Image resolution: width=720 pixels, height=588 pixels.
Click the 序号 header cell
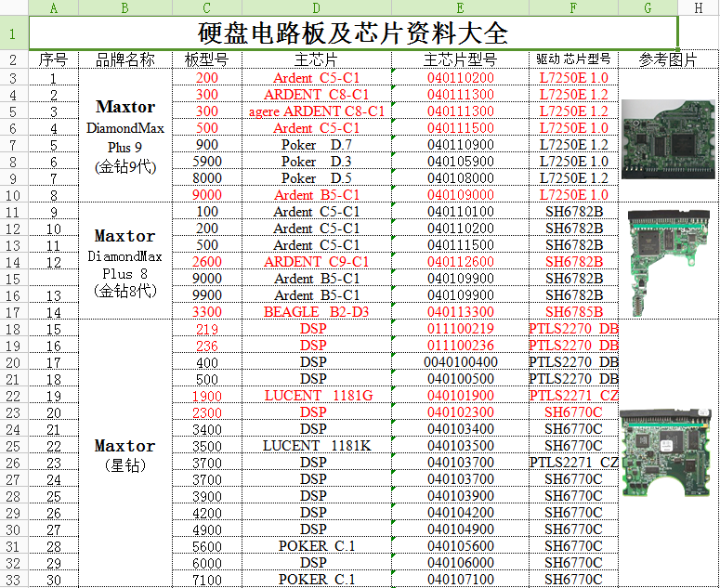[54, 59]
